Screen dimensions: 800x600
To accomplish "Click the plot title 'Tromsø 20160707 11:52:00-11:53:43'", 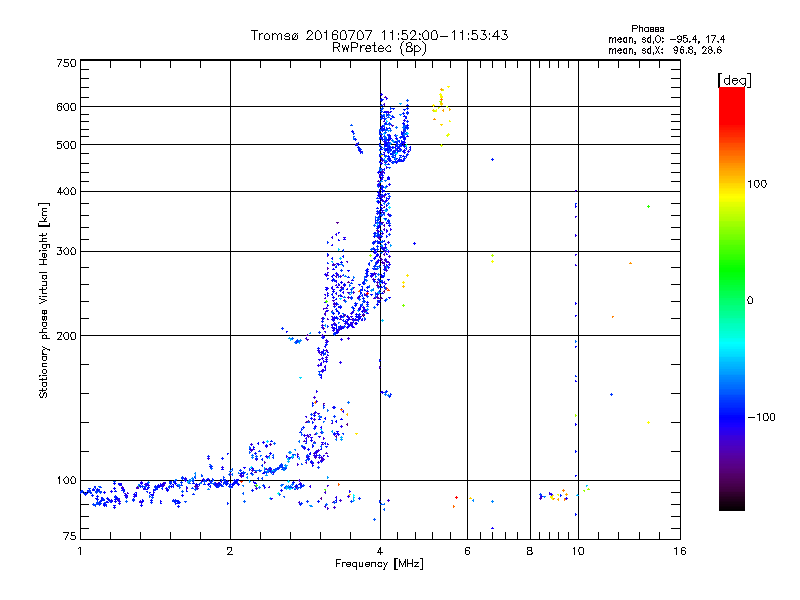I will [379, 35].
